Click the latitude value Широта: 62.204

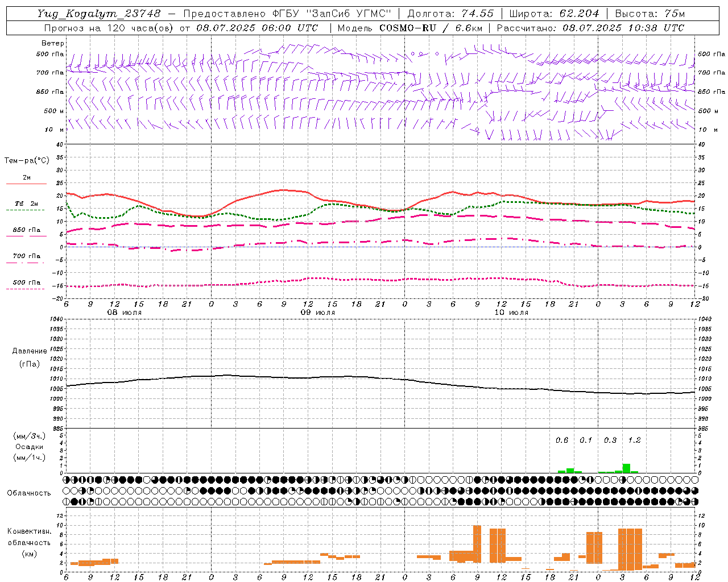click(x=554, y=14)
